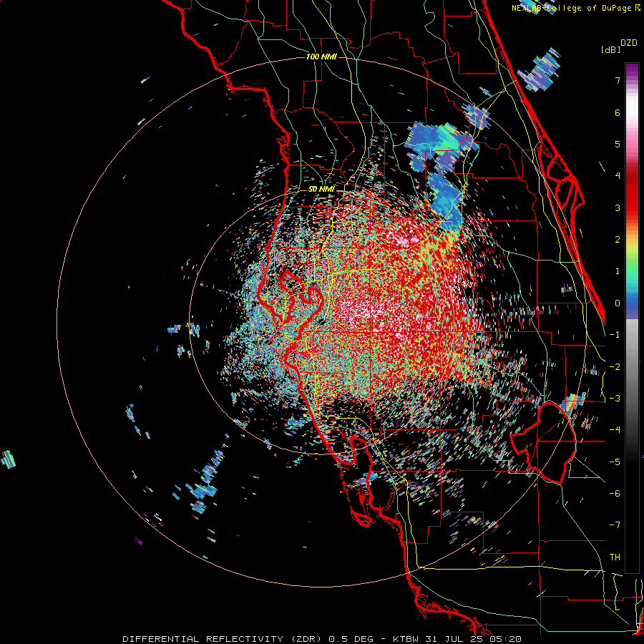Viewport: 644px width, 644px height.
Task: Click the "3" value on the dB scale
Action: [618, 208]
